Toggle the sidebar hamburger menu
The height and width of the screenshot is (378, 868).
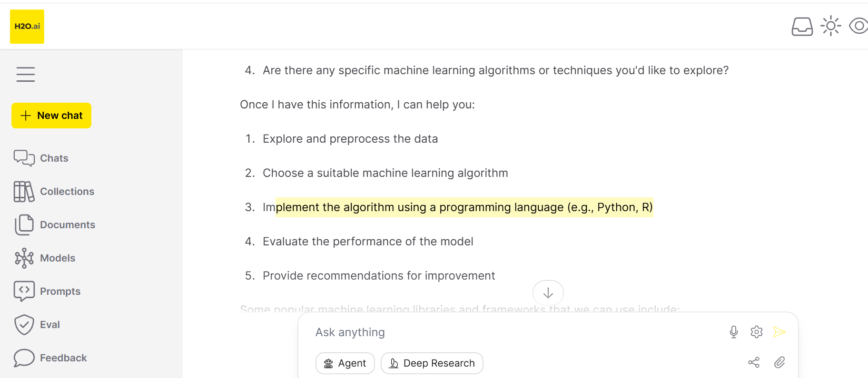click(x=26, y=74)
